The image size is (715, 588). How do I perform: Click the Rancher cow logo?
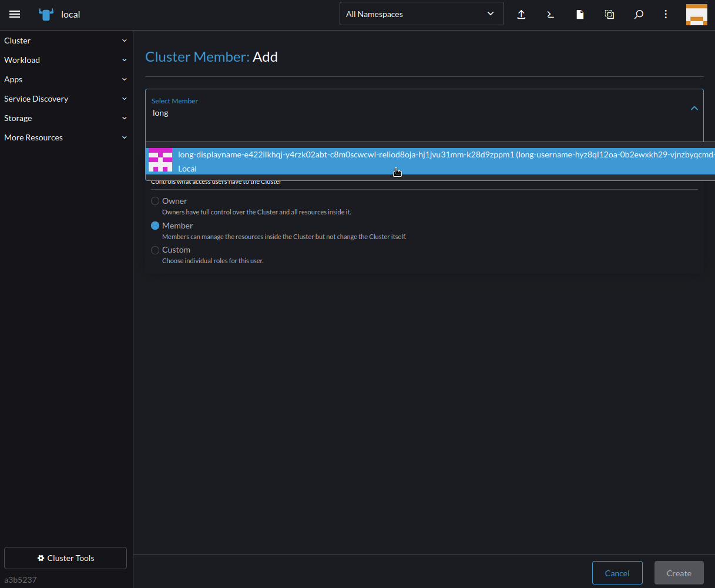click(46, 14)
